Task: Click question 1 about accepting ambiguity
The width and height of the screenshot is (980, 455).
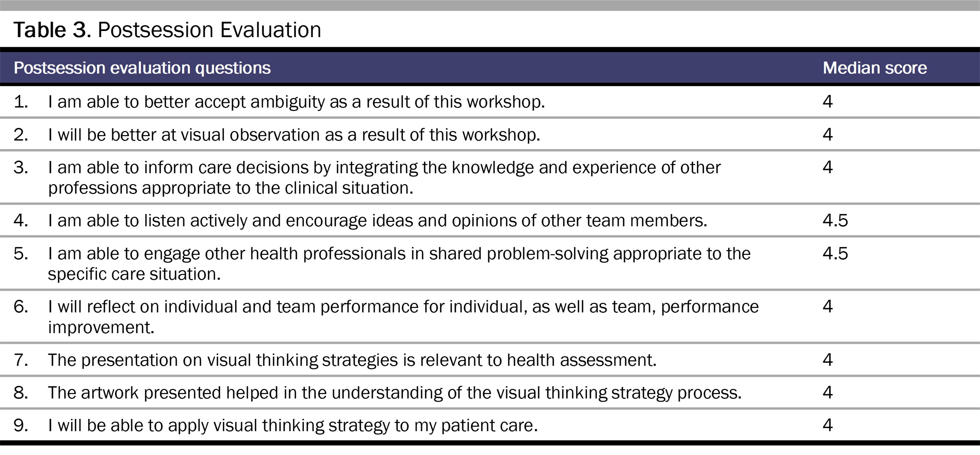Action: tap(296, 102)
